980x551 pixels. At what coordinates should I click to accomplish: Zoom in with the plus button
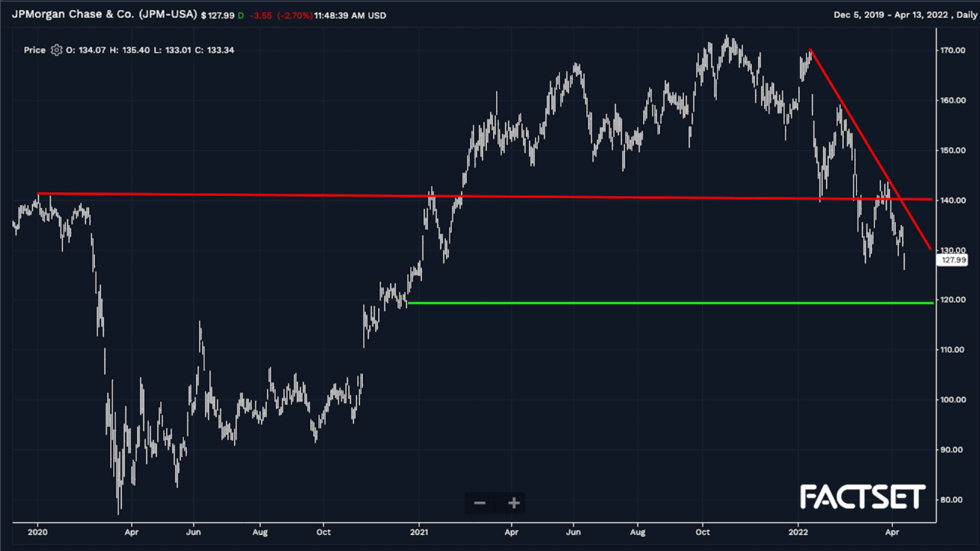(x=514, y=503)
